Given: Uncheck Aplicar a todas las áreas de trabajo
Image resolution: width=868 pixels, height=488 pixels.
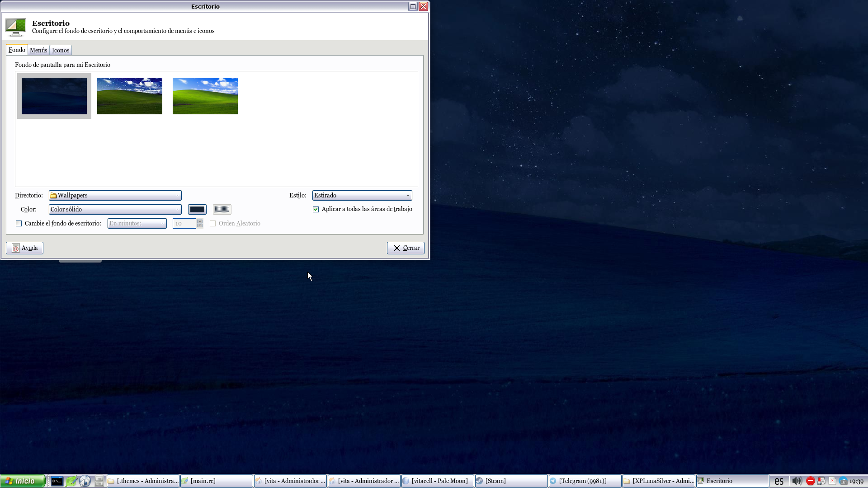Looking at the screenshot, I should 316,209.
